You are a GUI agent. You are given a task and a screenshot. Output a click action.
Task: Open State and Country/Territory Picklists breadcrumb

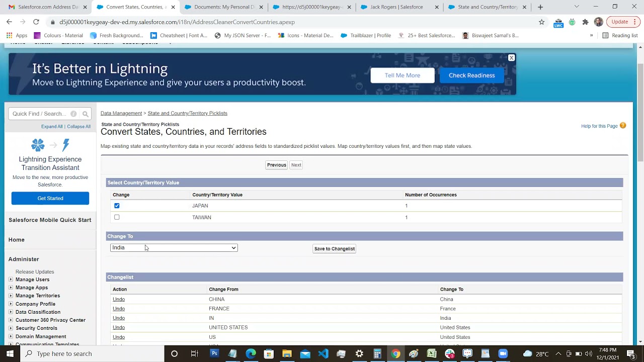click(x=187, y=113)
